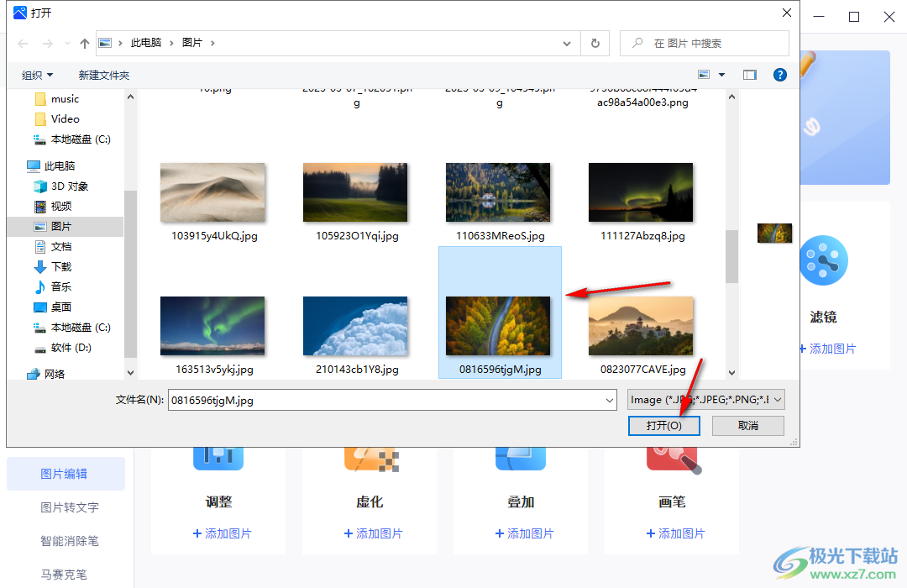Click the 打开(O) button

tap(664, 425)
